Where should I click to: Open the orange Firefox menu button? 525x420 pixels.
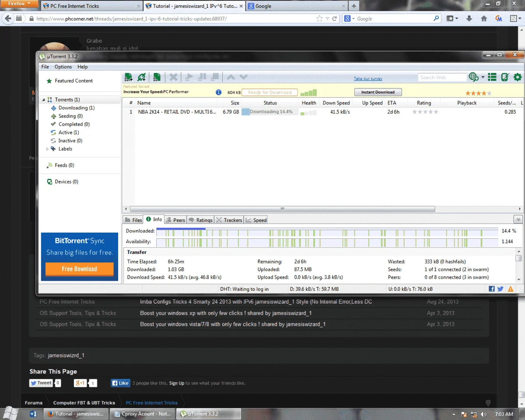19,4
